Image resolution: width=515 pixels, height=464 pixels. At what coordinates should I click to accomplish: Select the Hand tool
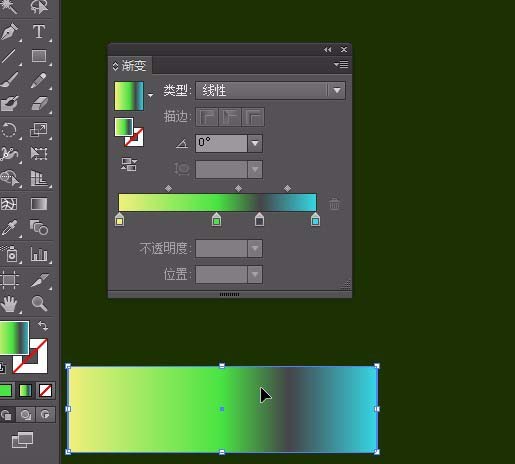[x=10, y=304]
